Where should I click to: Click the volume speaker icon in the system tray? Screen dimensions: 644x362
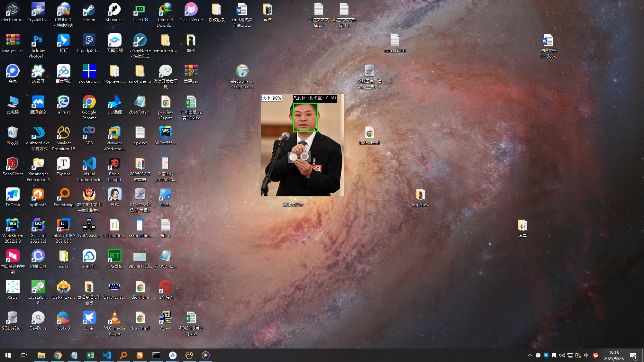(562, 355)
